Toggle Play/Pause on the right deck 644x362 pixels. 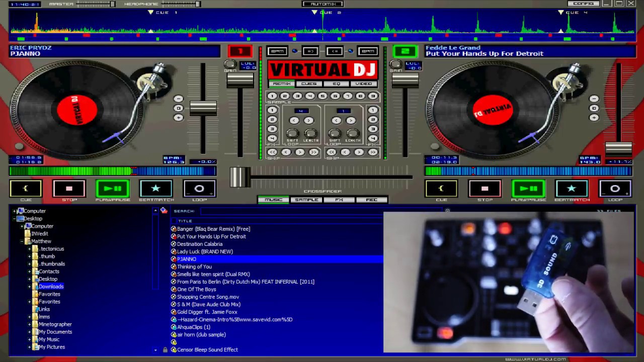click(x=528, y=189)
